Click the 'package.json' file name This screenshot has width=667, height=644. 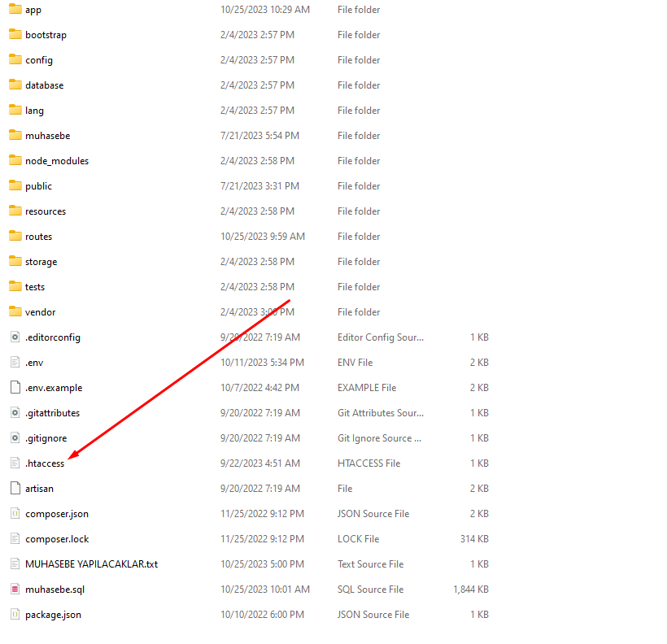(53, 615)
